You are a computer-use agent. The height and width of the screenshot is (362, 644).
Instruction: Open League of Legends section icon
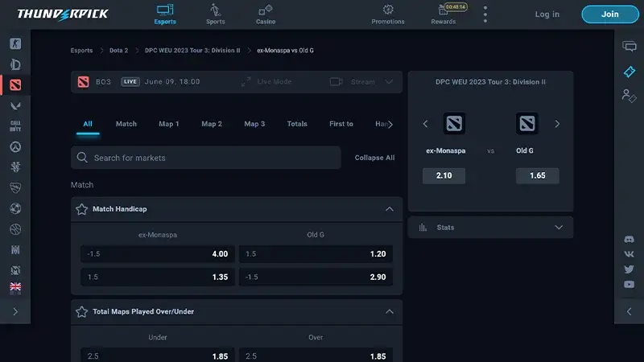pyautogui.click(x=15, y=64)
